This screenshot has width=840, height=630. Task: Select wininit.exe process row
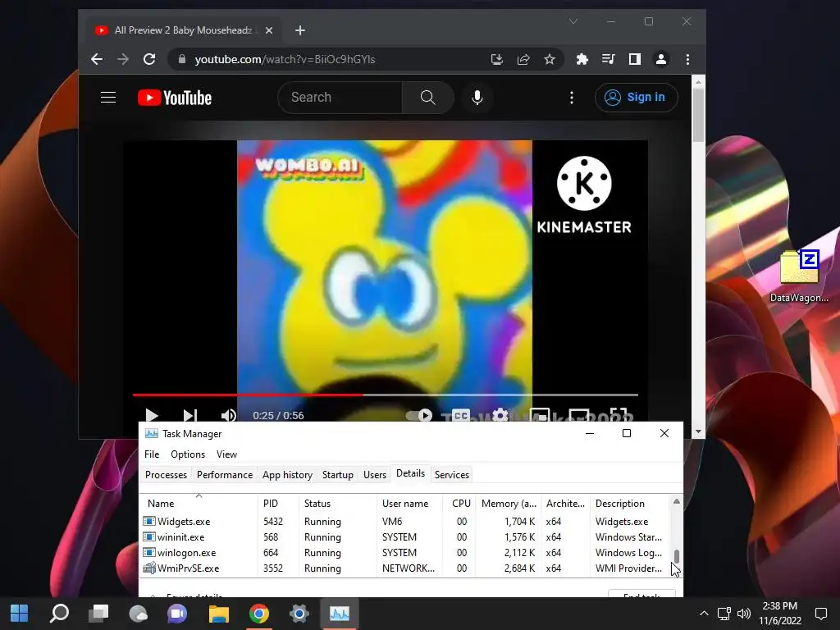coord(404,536)
